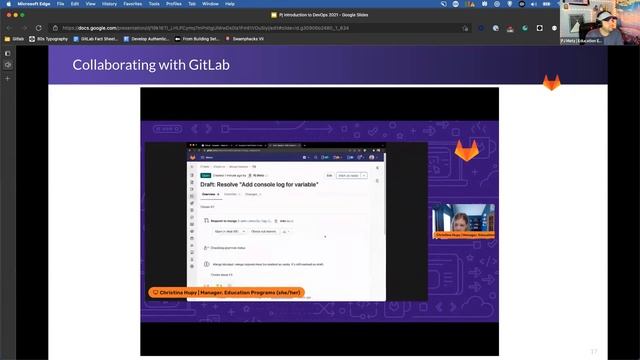Click the battery status icon in menu bar
The width and height of the screenshot is (640, 360).
point(547,4)
